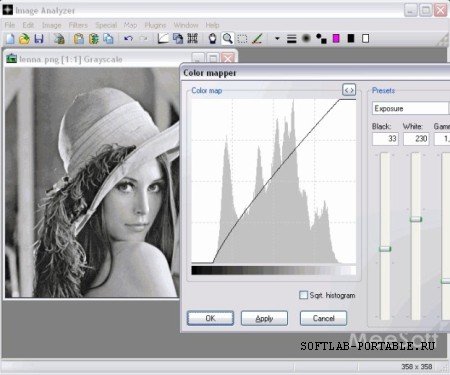The height and width of the screenshot is (375, 450).
Task: Open the Plugins menu
Action: click(155, 25)
